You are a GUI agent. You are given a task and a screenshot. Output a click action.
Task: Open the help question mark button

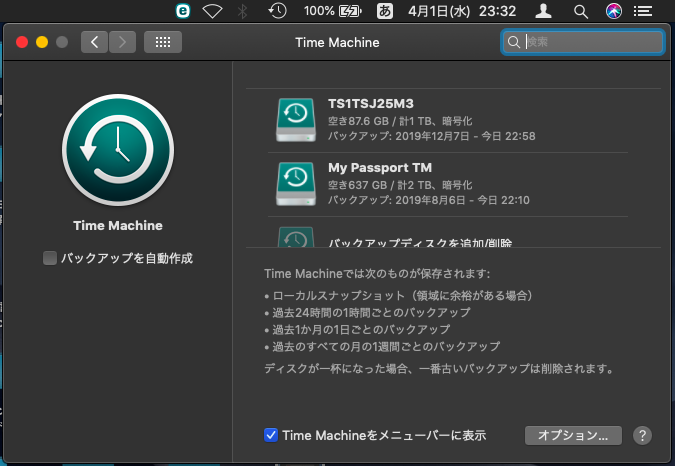pyautogui.click(x=643, y=435)
